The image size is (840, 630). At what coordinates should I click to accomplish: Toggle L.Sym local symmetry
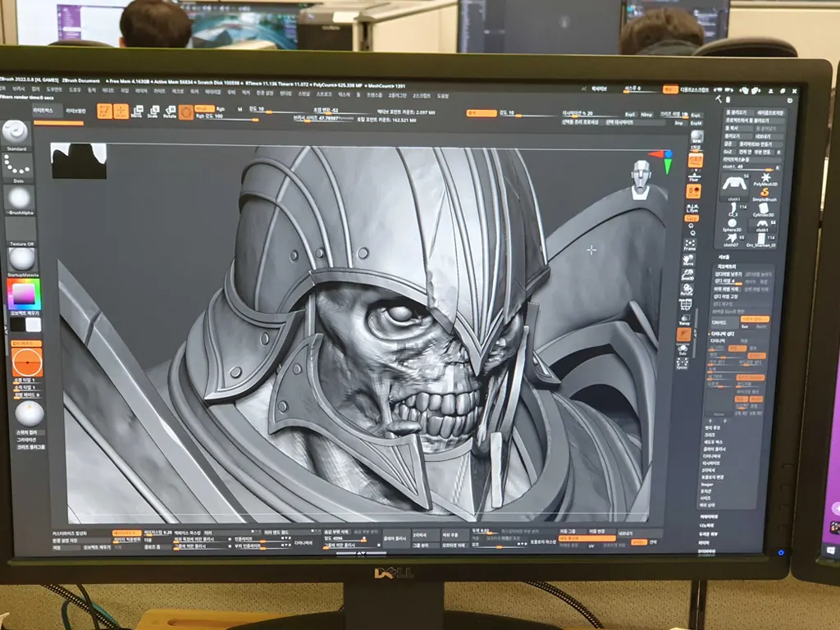tap(692, 208)
